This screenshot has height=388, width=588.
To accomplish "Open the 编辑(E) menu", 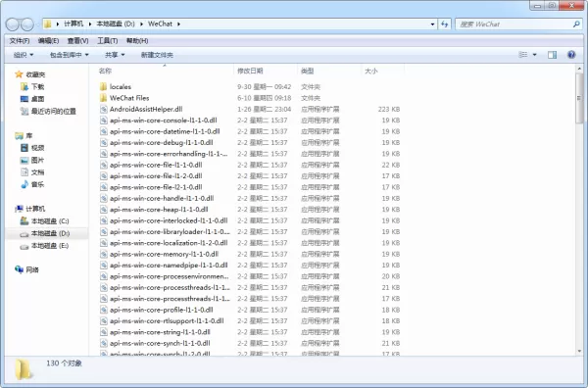I will [48, 40].
